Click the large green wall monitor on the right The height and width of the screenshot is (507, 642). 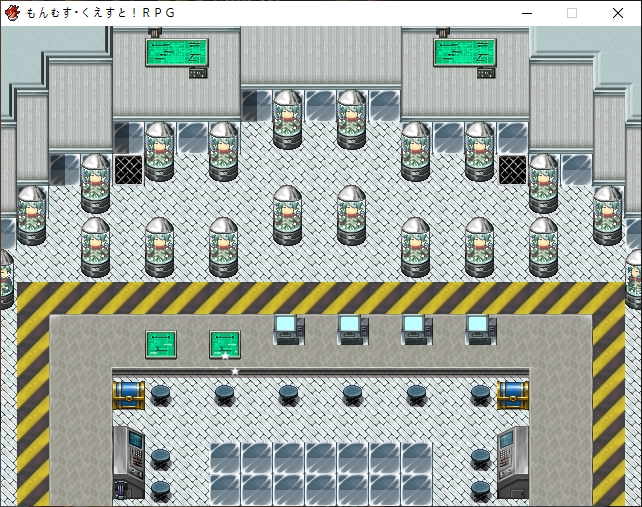(465, 53)
